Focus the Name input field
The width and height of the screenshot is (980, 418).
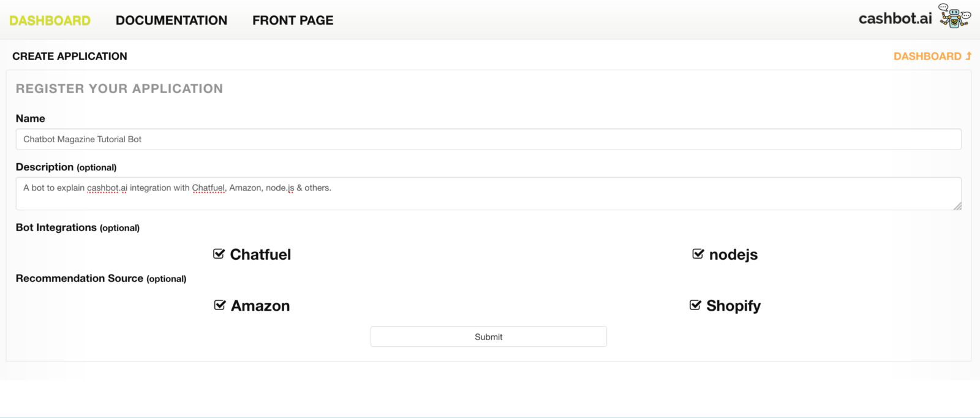click(x=488, y=139)
